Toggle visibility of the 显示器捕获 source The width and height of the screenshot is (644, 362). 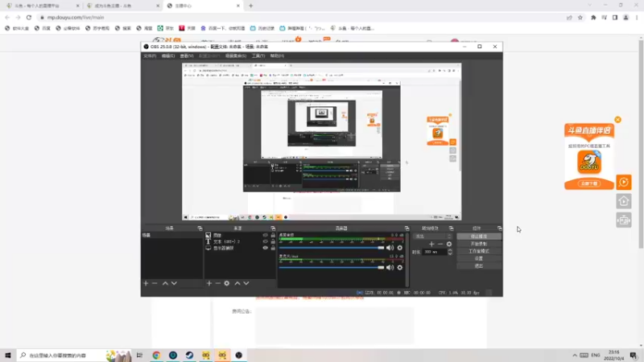(x=266, y=248)
